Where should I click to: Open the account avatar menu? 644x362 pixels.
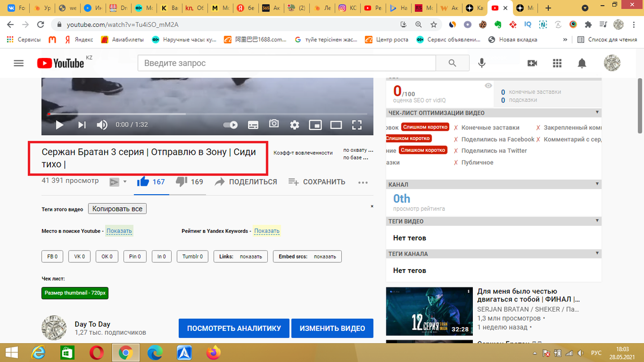pos(612,63)
